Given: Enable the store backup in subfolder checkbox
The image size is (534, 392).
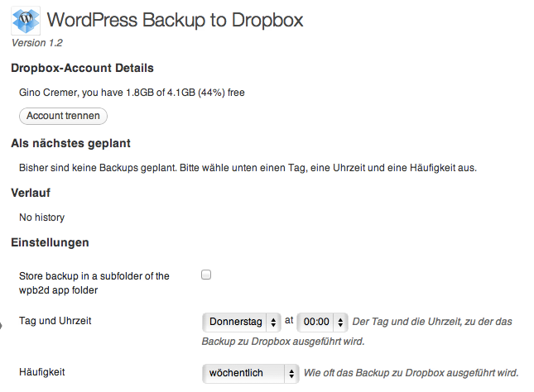Looking at the screenshot, I should tap(206, 275).
